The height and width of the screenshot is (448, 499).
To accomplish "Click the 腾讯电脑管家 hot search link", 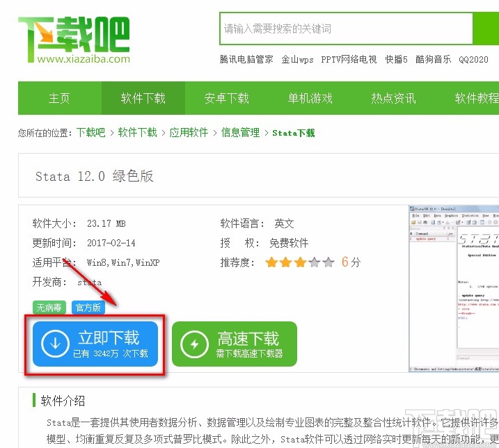I will [246, 60].
